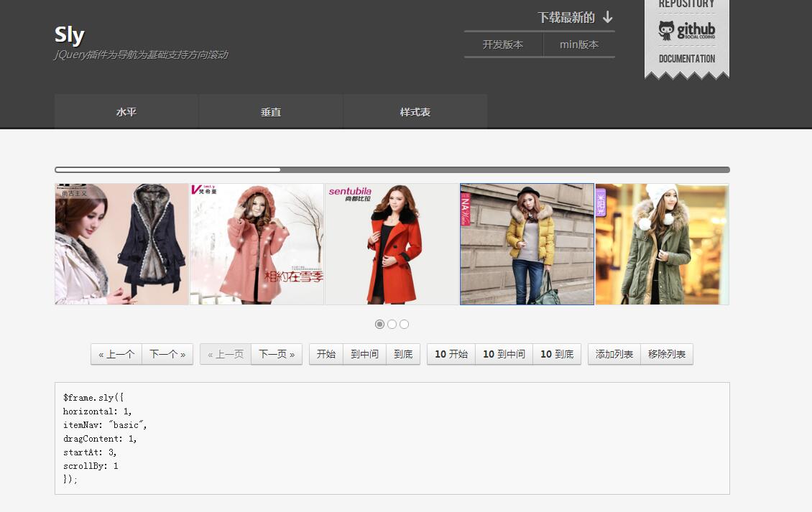Click the download arrow icon

coord(608,17)
